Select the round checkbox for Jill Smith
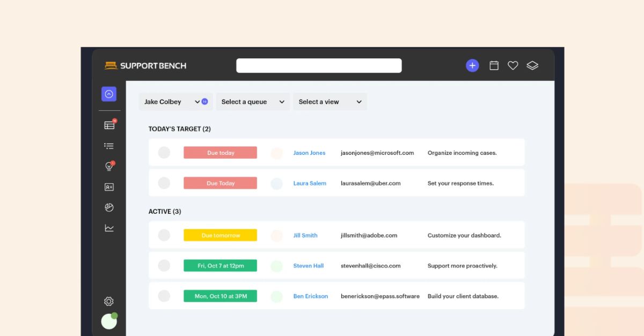Image resolution: width=644 pixels, height=336 pixels. 164,235
